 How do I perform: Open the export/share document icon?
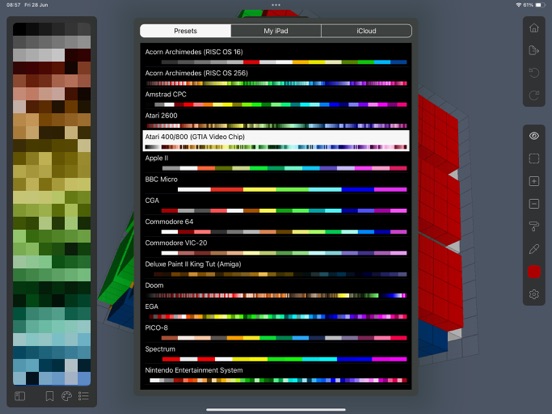pos(534,50)
